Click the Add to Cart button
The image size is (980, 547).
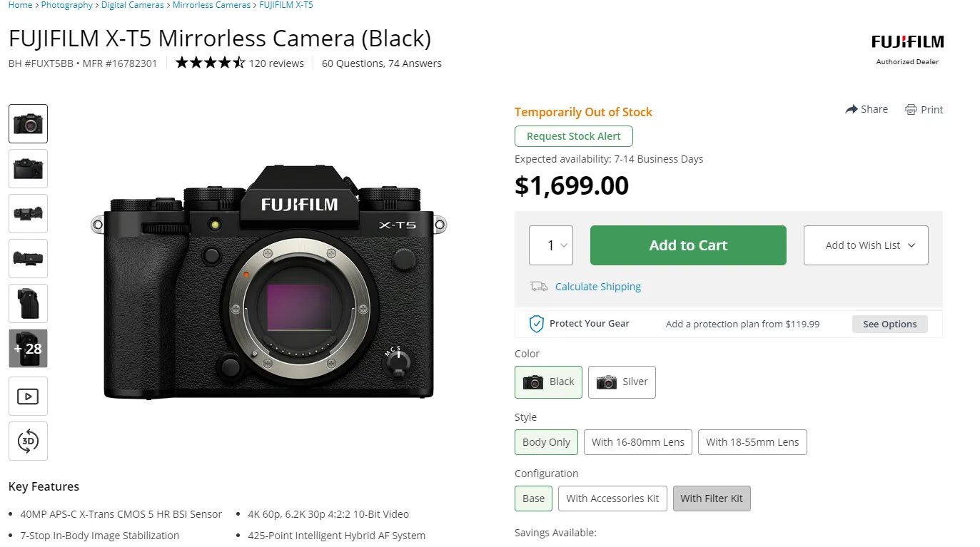pyautogui.click(x=688, y=245)
